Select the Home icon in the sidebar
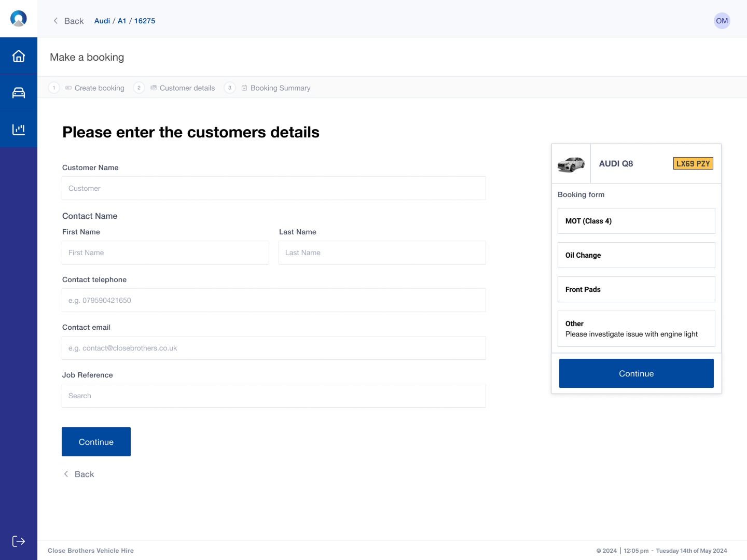Image resolution: width=747 pixels, height=560 pixels. pyautogui.click(x=19, y=55)
